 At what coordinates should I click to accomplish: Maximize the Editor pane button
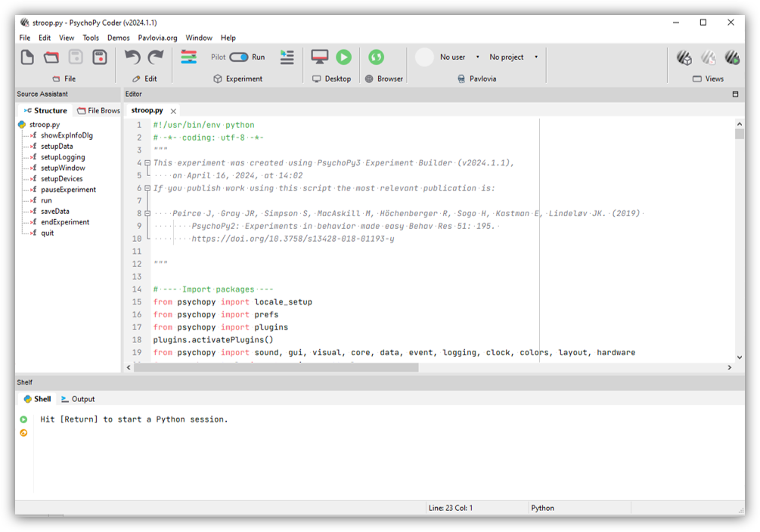pyautogui.click(x=735, y=94)
